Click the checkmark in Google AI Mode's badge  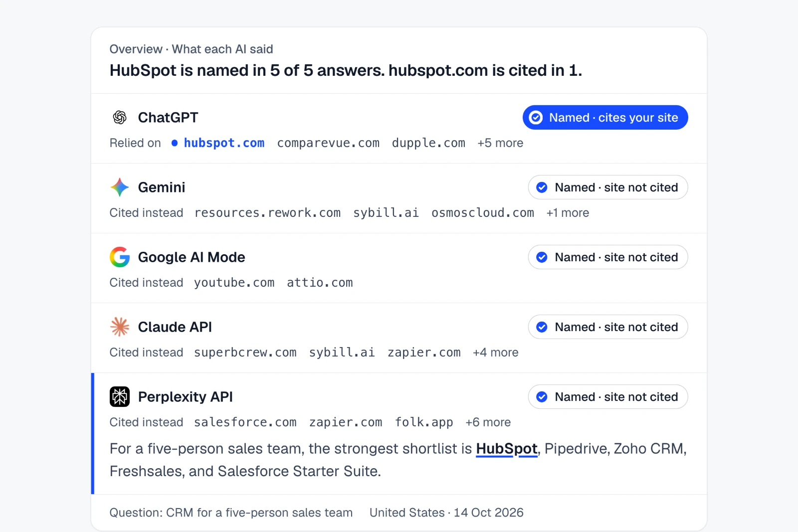tap(542, 257)
